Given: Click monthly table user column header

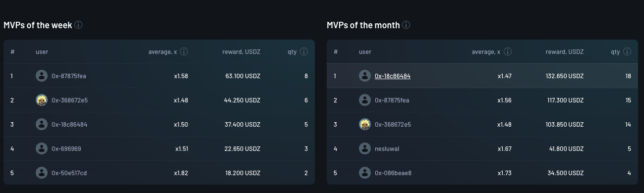Looking at the screenshot, I should coord(365,51).
